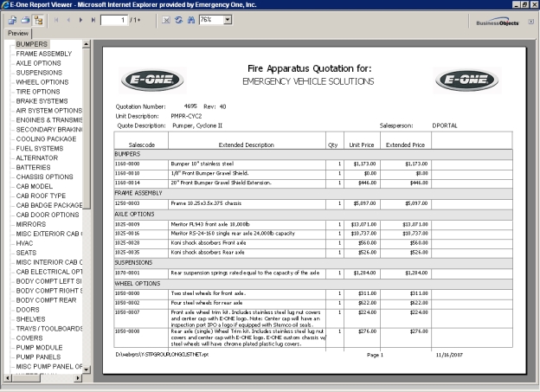
Task: Click the $10,737.00 unit price cell
Action: click(x=363, y=234)
